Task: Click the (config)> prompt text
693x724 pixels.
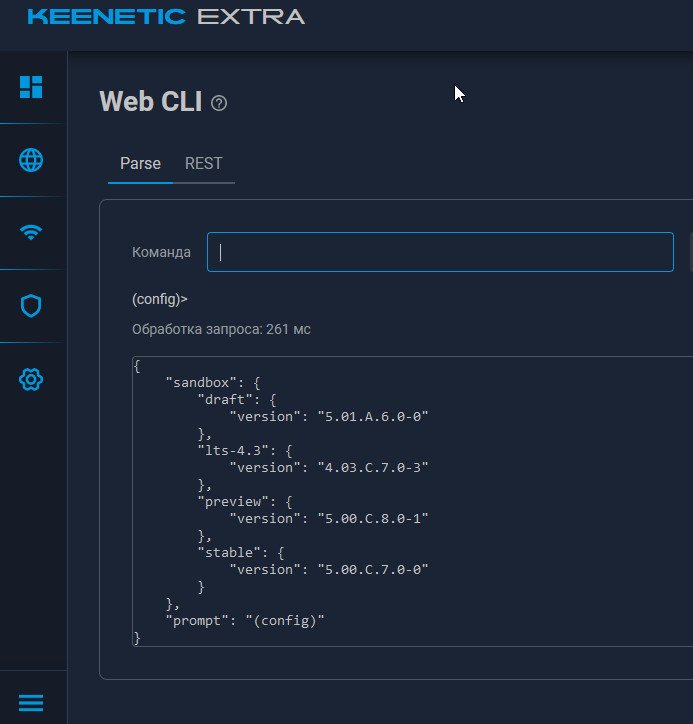Action: click(x=160, y=298)
